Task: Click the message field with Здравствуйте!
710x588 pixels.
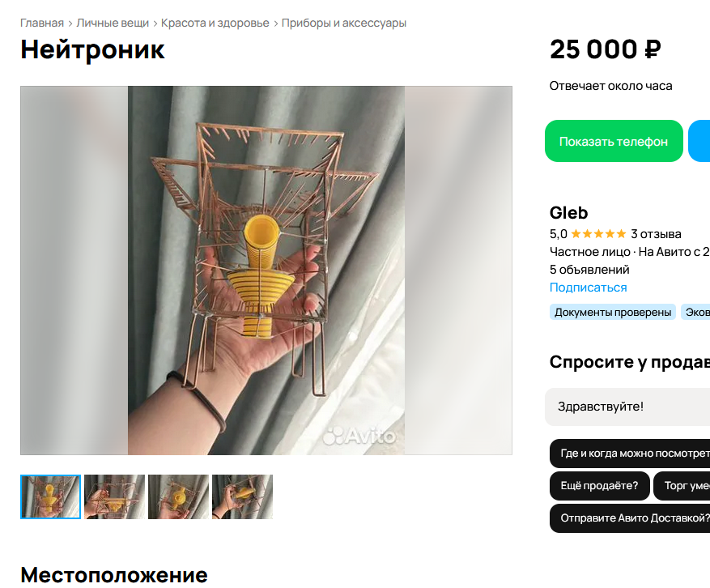Action: (x=627, y=407)
